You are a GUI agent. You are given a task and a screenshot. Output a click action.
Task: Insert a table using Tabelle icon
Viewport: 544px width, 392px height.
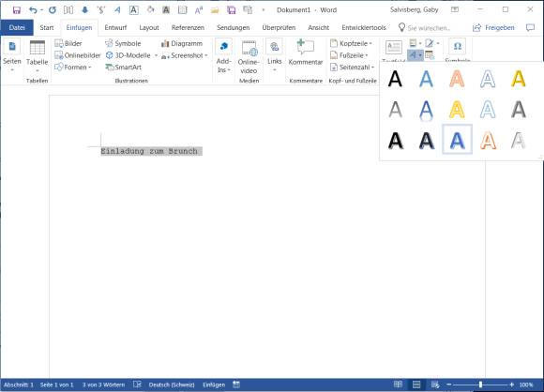pyautogui.click(x=38, y=48)
